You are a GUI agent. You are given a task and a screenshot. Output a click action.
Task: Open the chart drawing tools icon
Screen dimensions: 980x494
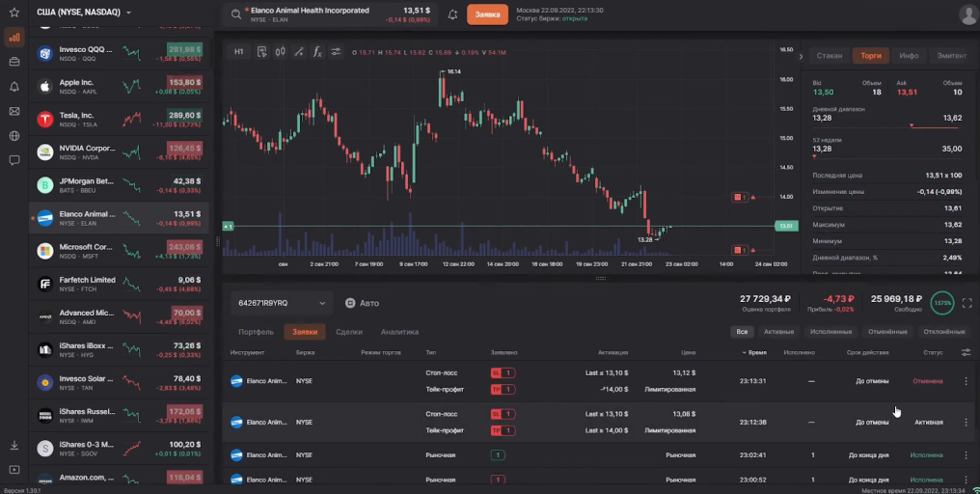coord(299,52)
